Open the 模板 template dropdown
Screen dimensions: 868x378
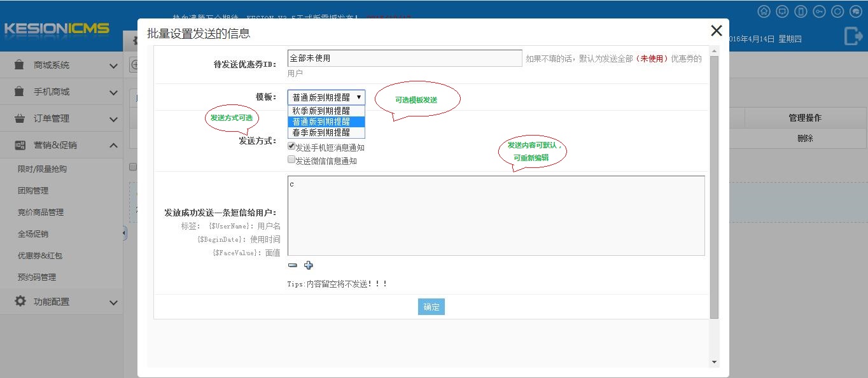(326, 97)
